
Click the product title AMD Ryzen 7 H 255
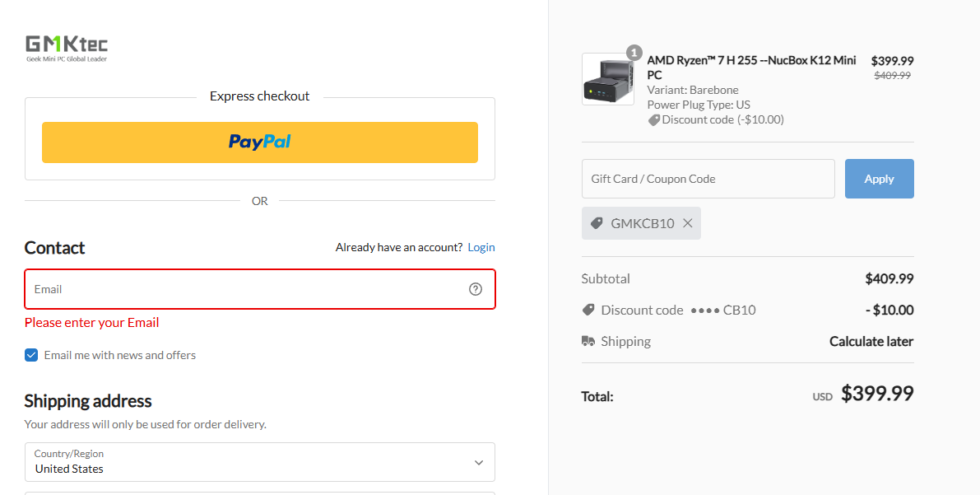click(751, 68)
